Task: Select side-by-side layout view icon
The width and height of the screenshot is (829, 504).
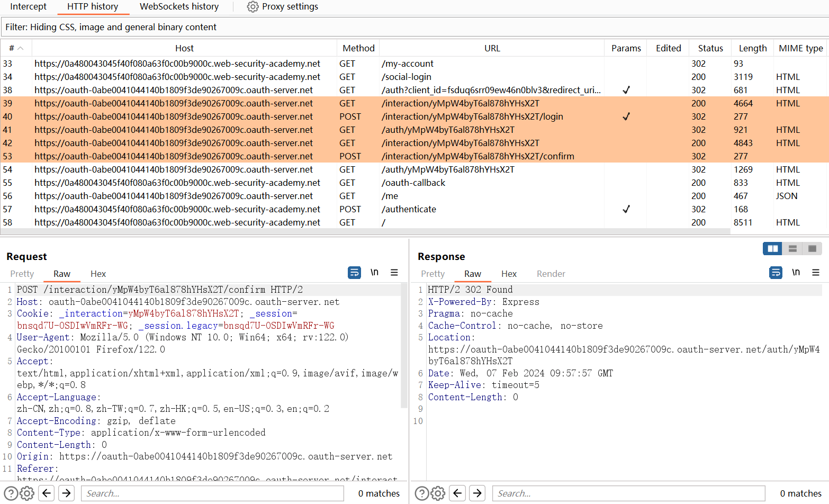Action: [x=773, y=249]
